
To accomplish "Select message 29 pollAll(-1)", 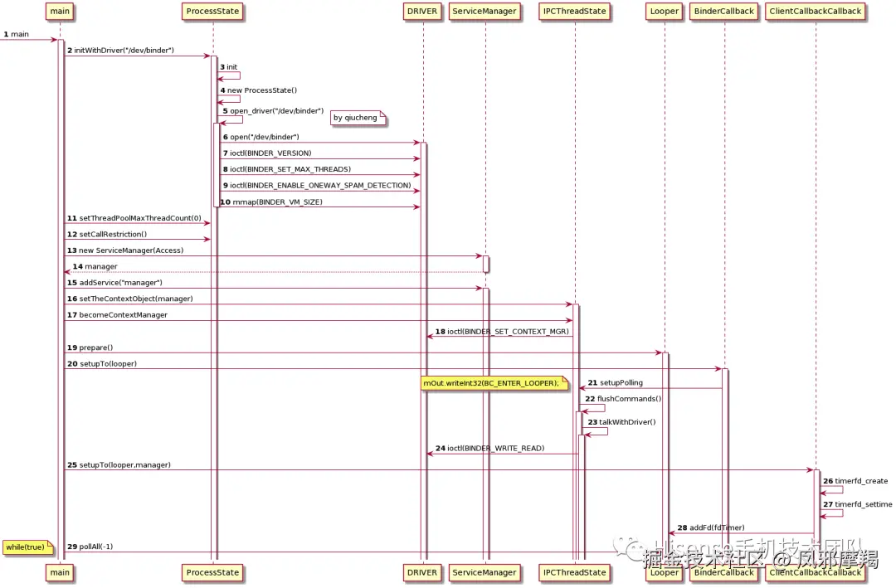I will [90, 547].
